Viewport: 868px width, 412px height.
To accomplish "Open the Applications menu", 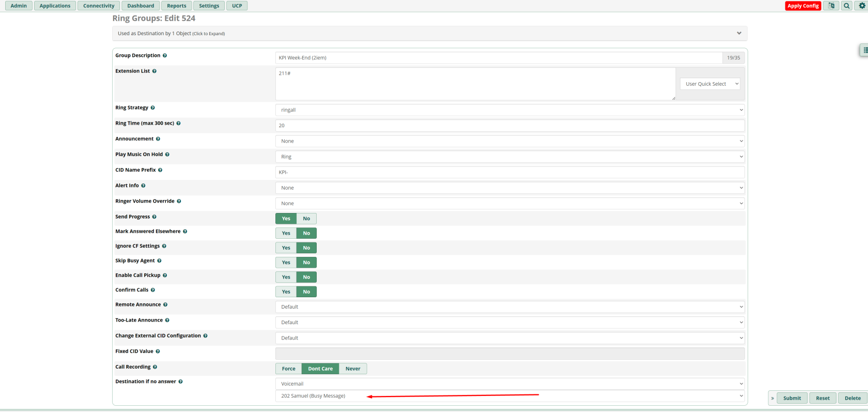I will click(x=55, y=6).
